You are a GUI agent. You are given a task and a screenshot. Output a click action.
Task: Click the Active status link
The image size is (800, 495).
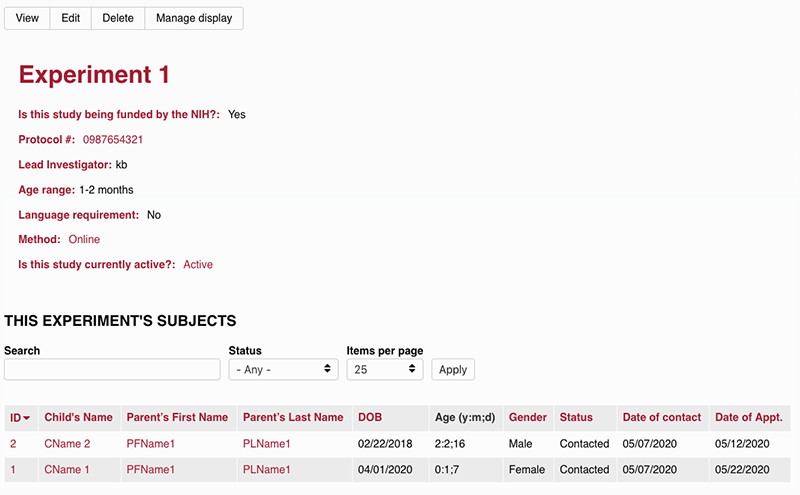[198, 265]
